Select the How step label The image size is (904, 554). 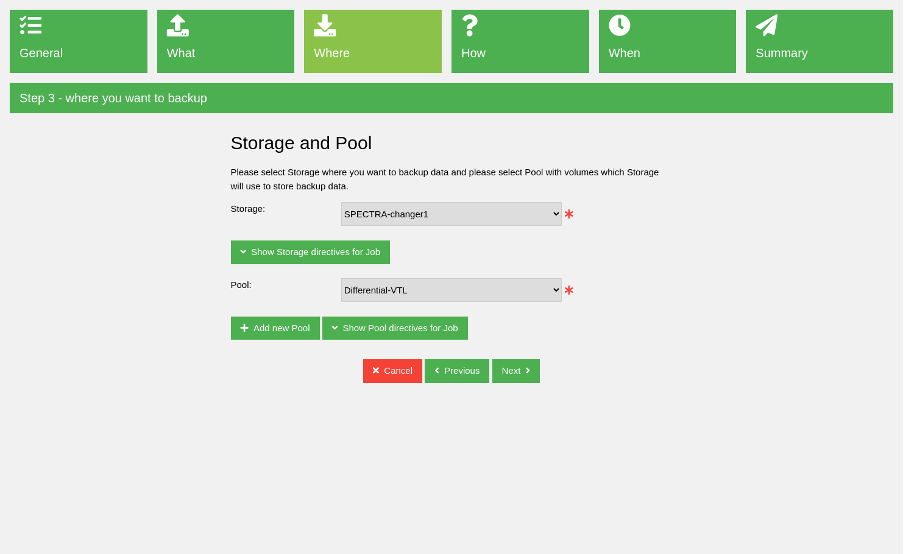point(473,53)
